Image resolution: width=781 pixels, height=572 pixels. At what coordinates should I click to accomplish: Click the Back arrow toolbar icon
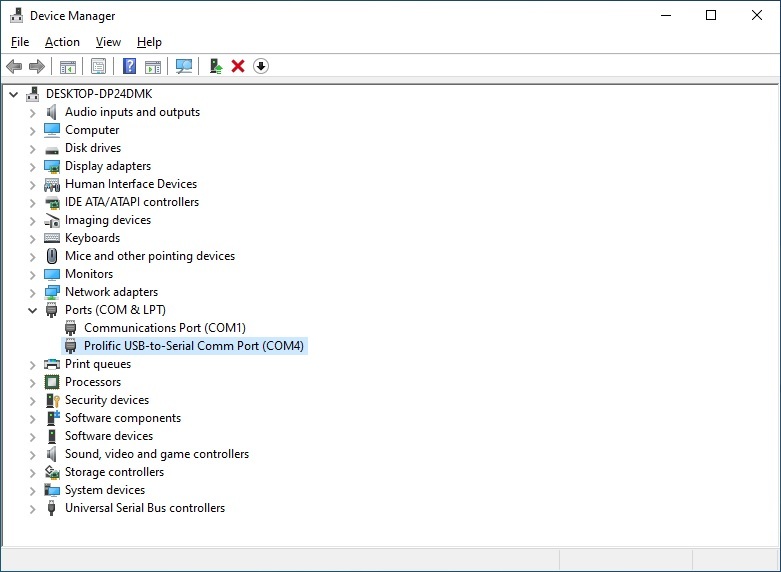14,66
